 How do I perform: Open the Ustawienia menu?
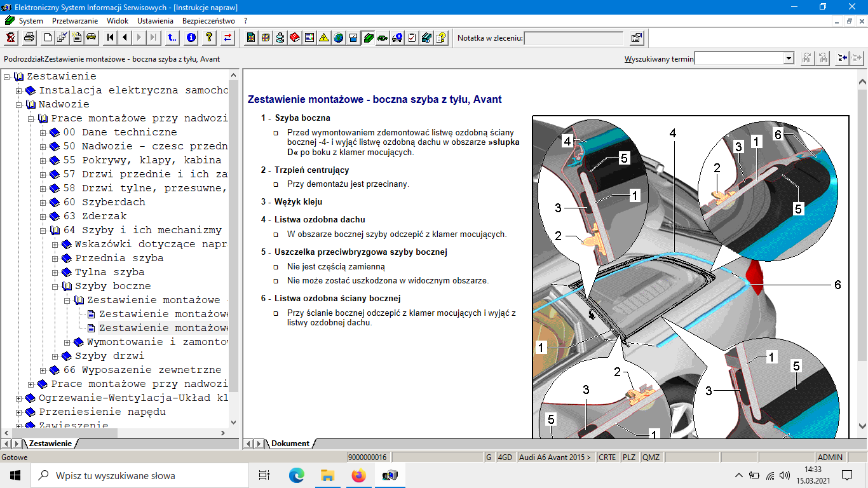click(x=155, y=20)
